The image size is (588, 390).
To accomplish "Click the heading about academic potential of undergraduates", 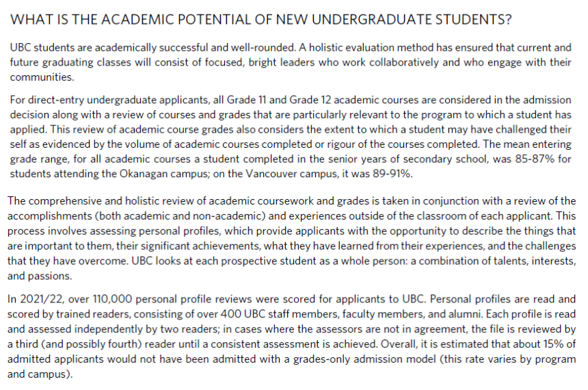I will point(260,20).
